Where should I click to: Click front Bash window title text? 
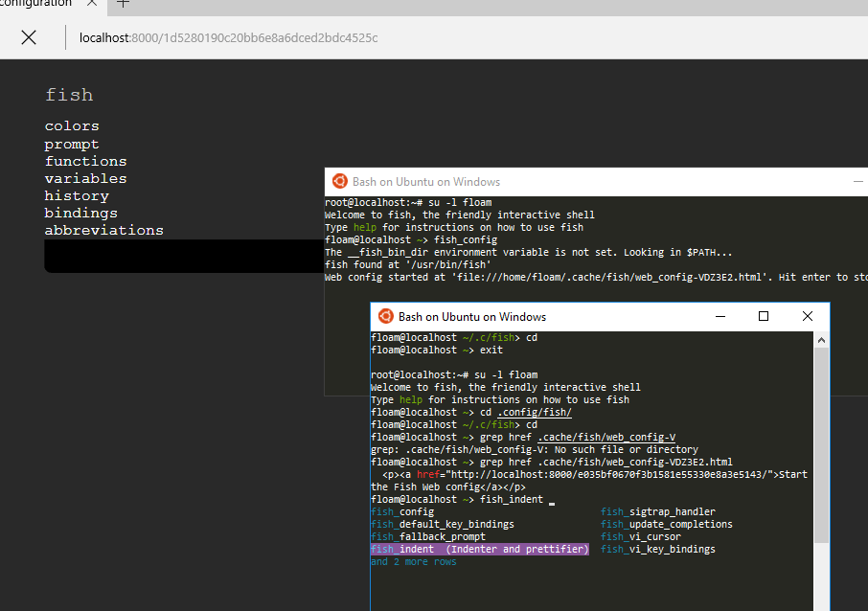tap(472, 317)
